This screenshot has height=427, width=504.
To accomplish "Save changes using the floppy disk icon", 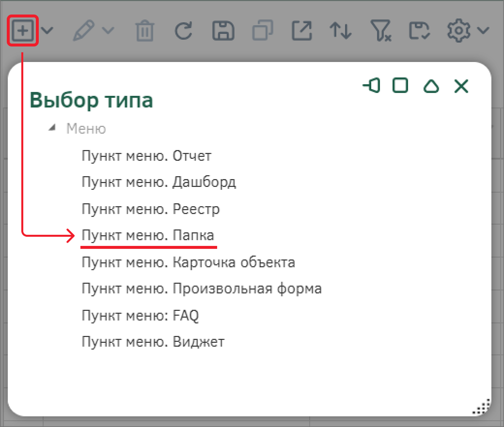I will (x=223, y=30).
